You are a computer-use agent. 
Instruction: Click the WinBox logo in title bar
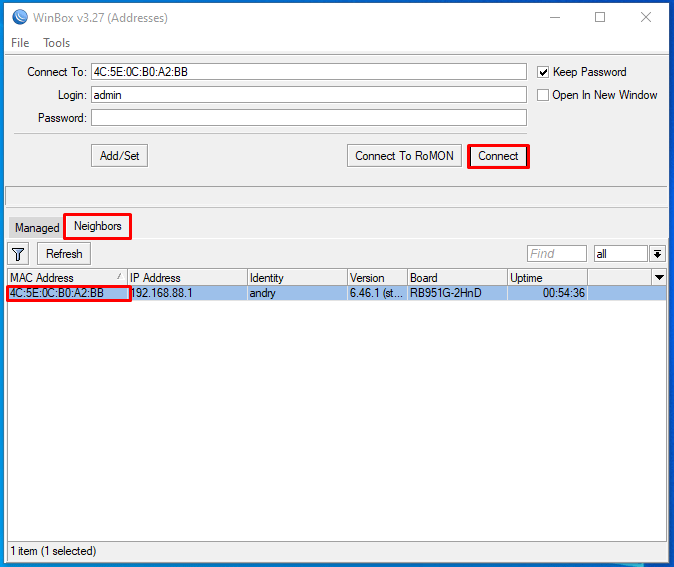pos(18,17)
